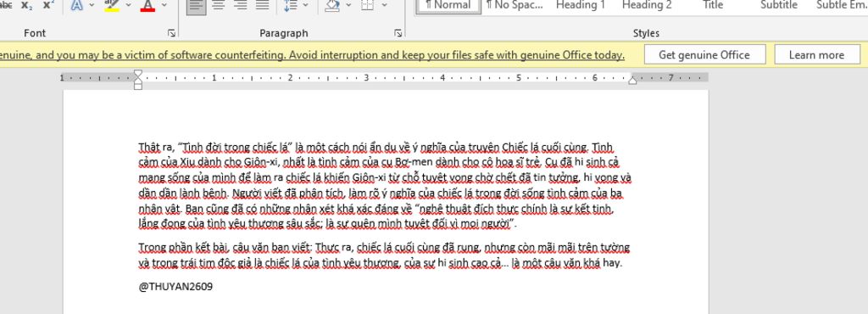Open the Font dialog launcher

(171, 33)
